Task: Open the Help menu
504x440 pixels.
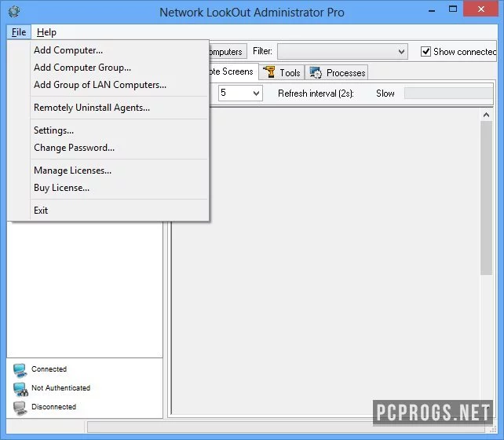Action: pyautogui.click(x=46, y=32)
